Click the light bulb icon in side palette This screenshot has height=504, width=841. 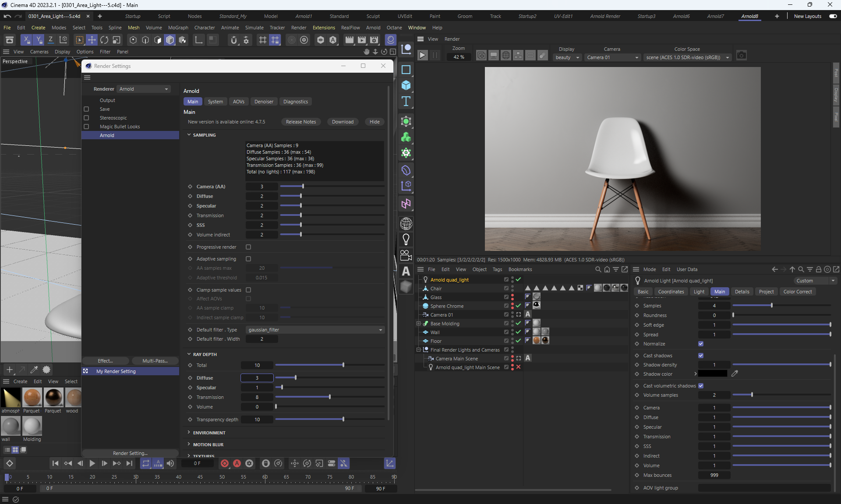406,239
